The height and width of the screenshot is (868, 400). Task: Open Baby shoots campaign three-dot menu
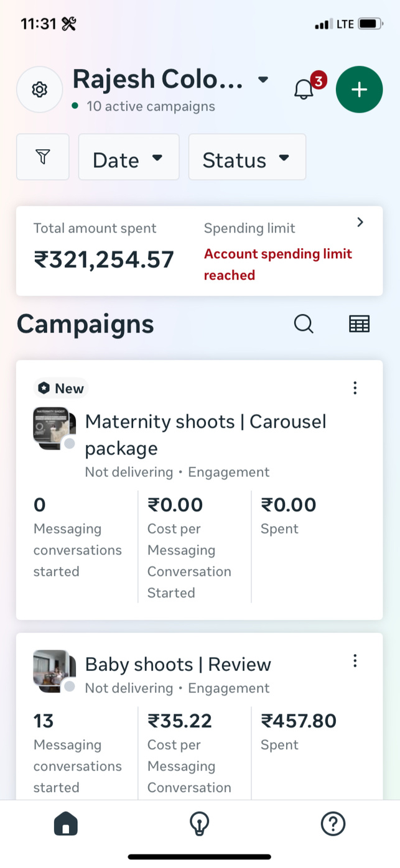click(x=355, y=661)
